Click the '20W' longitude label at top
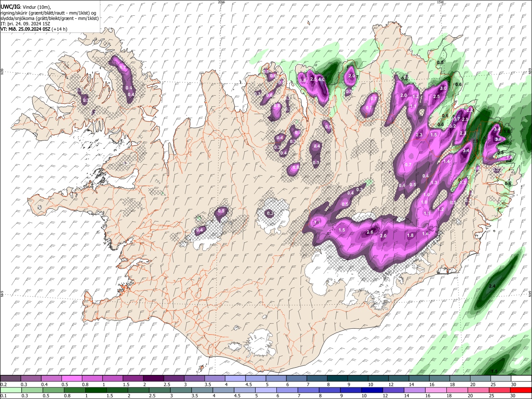 pos(221,2)
